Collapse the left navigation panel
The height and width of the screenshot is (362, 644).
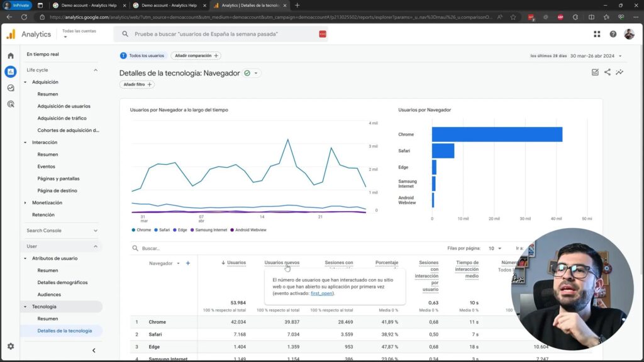click(x=94, y=351)
